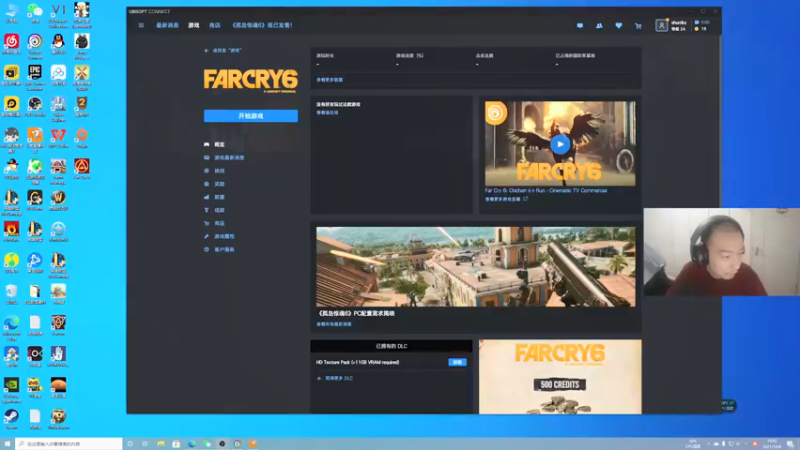
Task: Click the link under 没有好友玩过这款游戏
Action: pos(327,112)
